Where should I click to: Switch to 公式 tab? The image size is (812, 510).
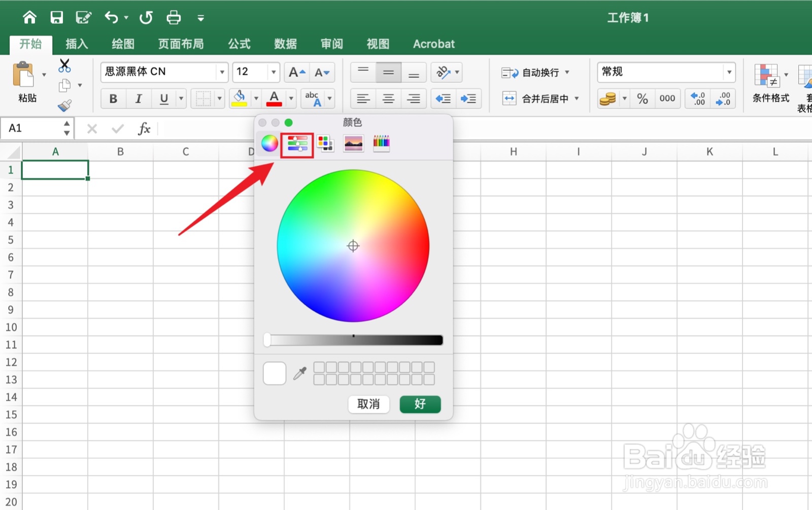(239, 44)
